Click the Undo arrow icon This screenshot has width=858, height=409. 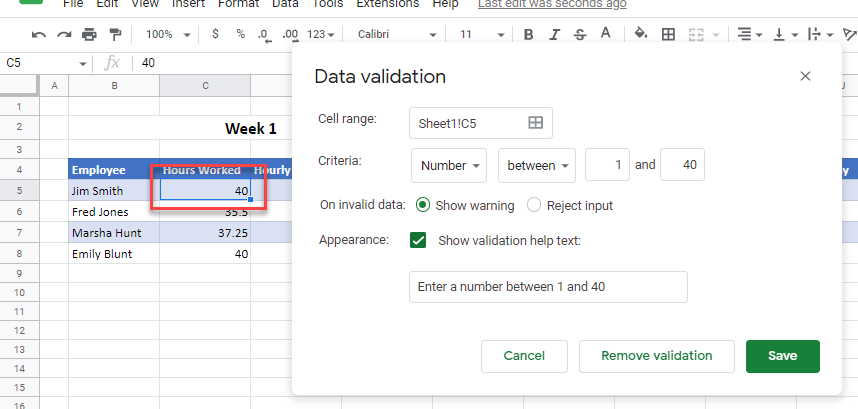point(39,35)
